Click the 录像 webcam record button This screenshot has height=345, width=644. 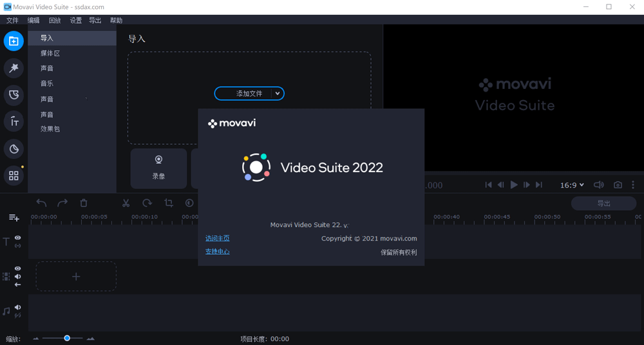click(x=158, y=168)
